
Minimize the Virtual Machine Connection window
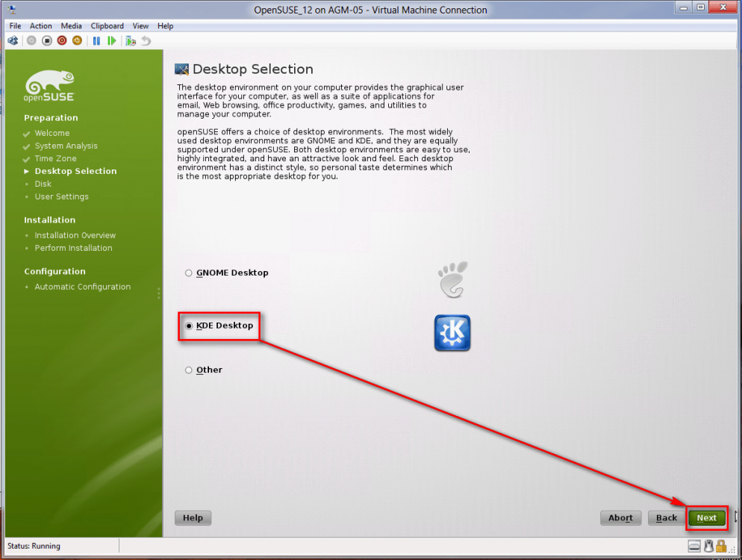(x=684, y=7)
